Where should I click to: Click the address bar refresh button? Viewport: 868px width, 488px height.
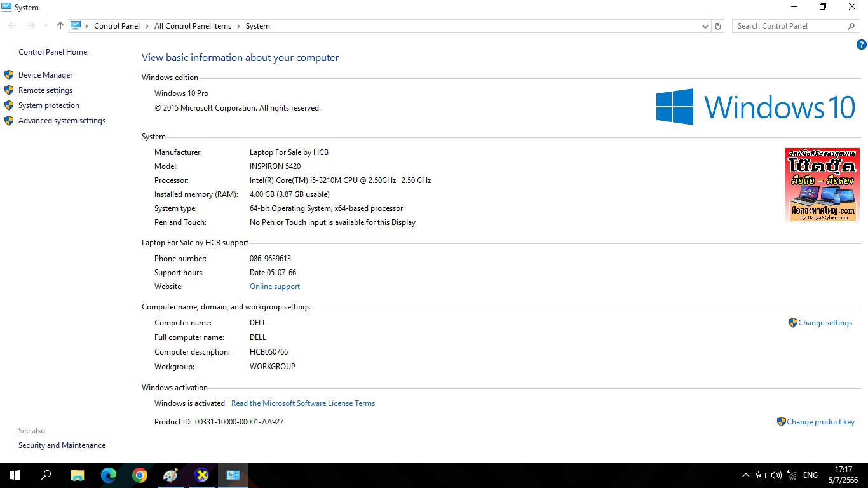point(718,26)
